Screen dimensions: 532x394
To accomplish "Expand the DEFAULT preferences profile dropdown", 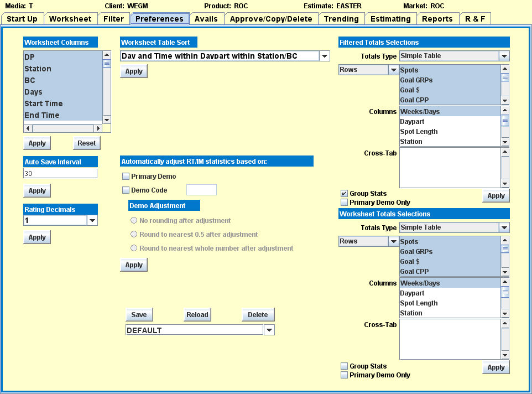I will [269, 330].
